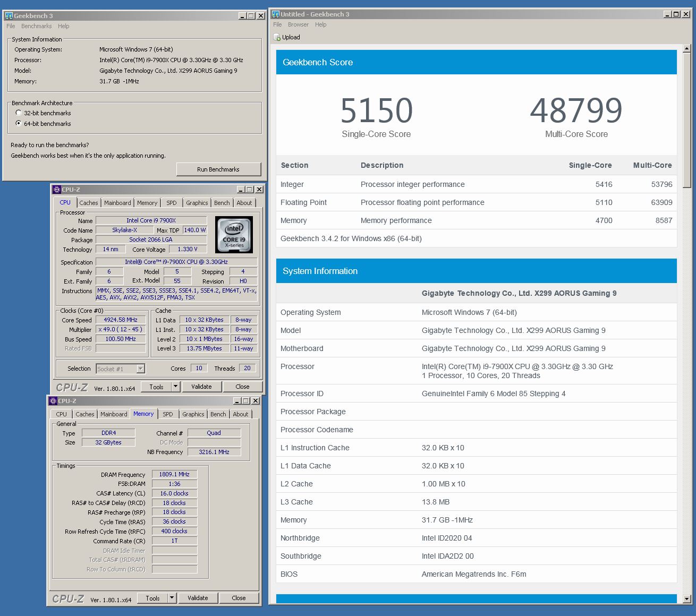
Task: Click the Integer row in results table
Action: click(477, 184)
